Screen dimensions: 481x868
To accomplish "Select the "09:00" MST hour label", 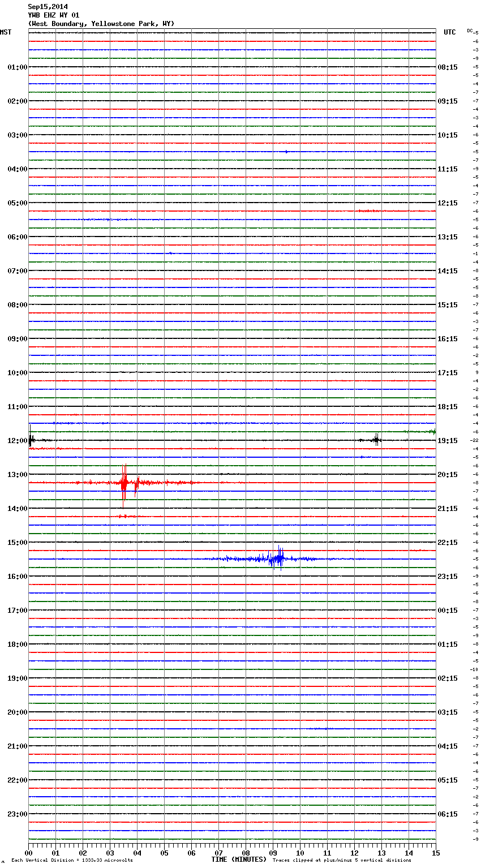I will coord(17,339).
